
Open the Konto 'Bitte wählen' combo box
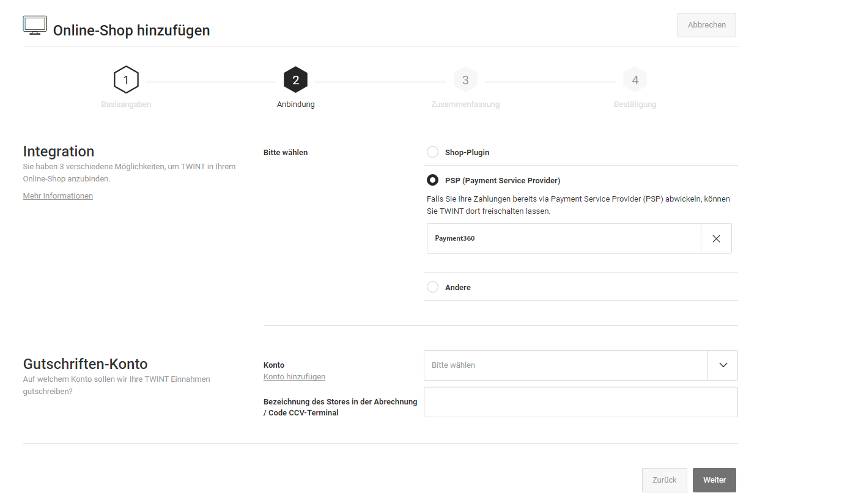click(x=565, y=365)
